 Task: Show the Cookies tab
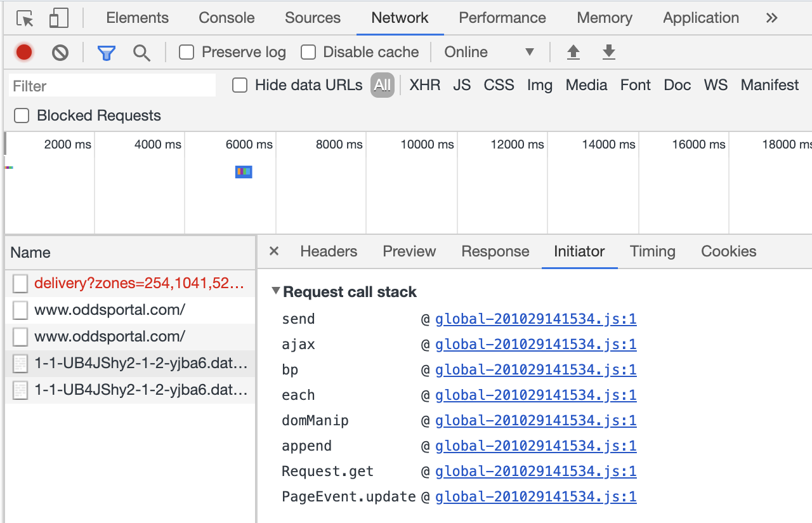tap(729, 251)
